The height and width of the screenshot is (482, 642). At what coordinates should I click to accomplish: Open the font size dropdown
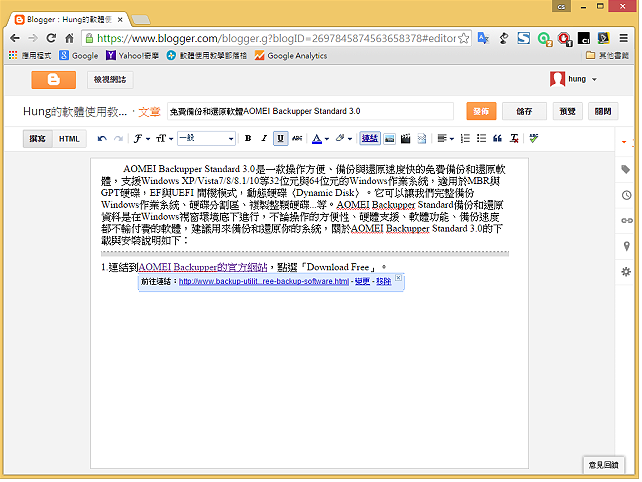(x=164, y=139)
